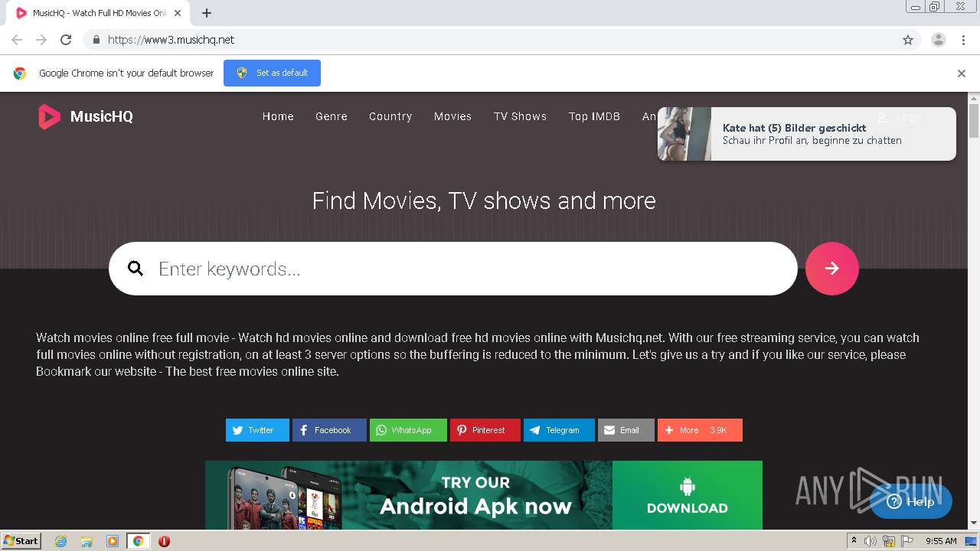Image resolution: width=980 pixels, height=551 pixels.
Task: Open Chrome's three-dot menu
Action: (964, 40)
